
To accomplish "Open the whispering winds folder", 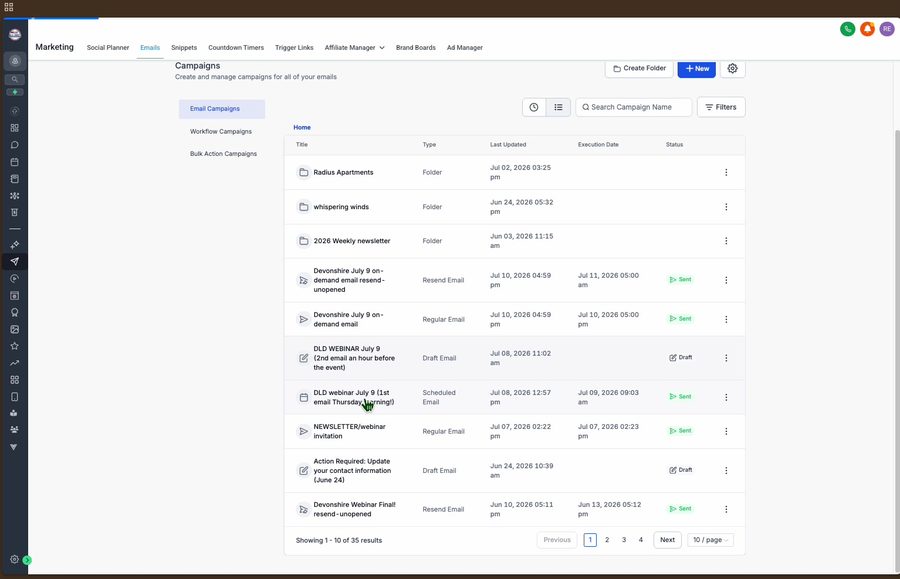I will pyautogui.click(x=341, y=207).
